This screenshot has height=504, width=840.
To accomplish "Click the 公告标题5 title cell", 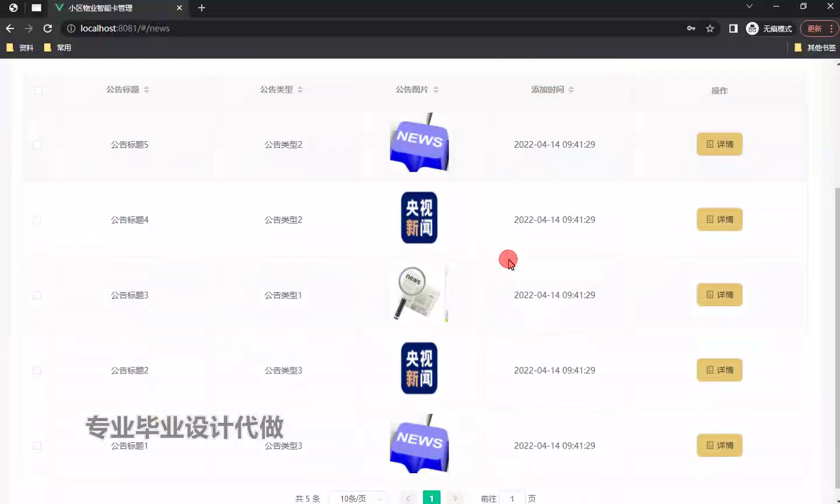I will [x=129, y=145].
